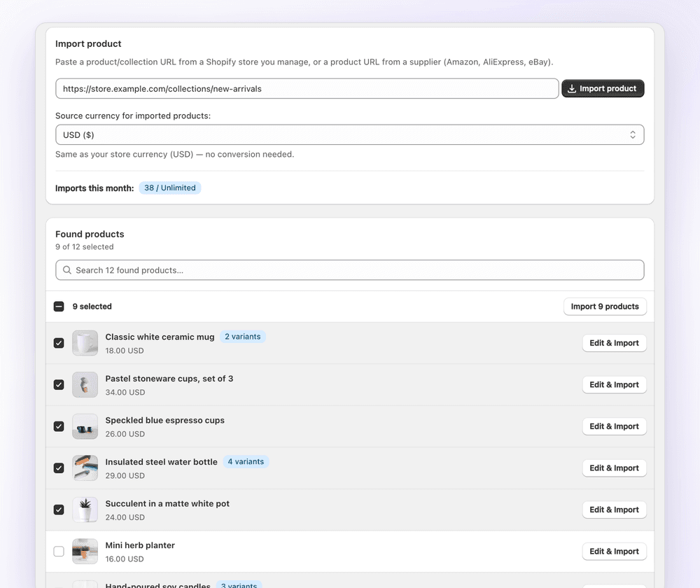Open Insulated steel water bottle thumbnail
The height and width of the screenshot is (588, 700).
(85, 468)
